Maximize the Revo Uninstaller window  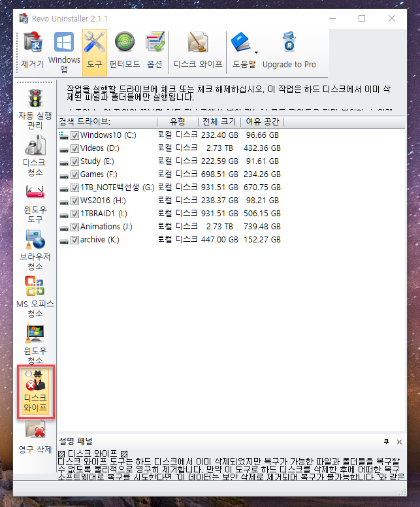point(362,18)
